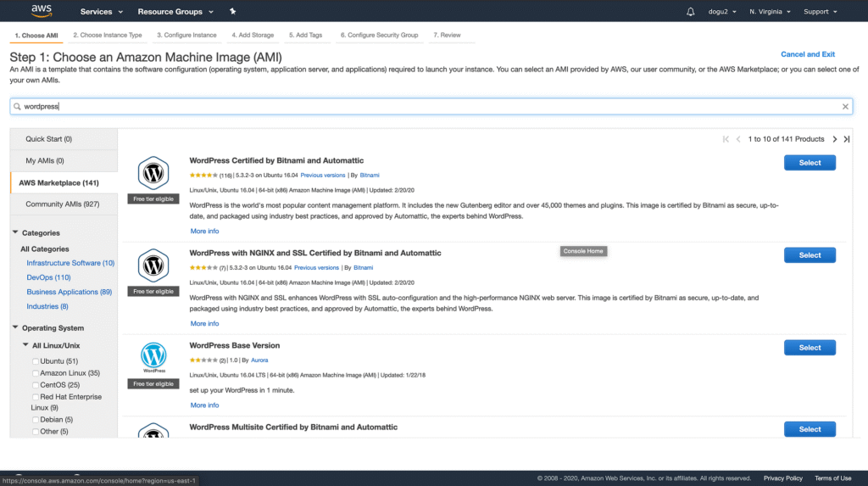Image resolution: width=868 pixels, height=486 pixels.
Task: Click into the wordpress search field
Action: pyautogui.click(x=431, y=106)
